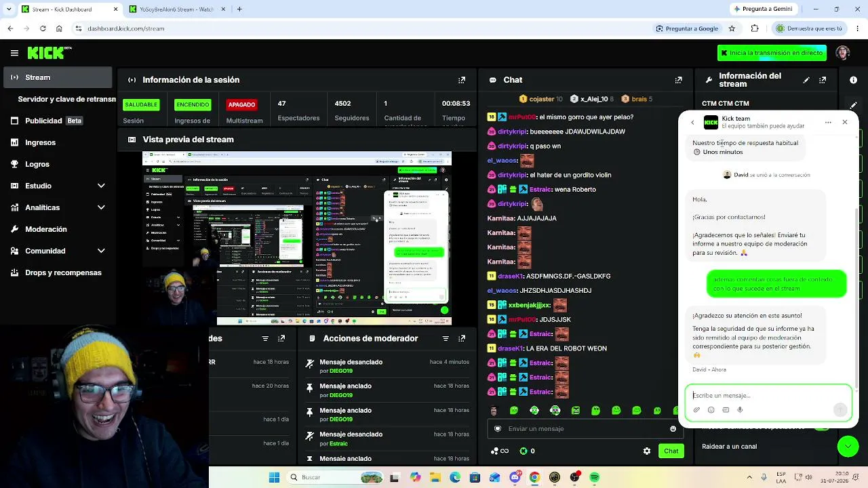Click the SALUDABLE session status badge
868x488 pixels.
coord(141,104)
